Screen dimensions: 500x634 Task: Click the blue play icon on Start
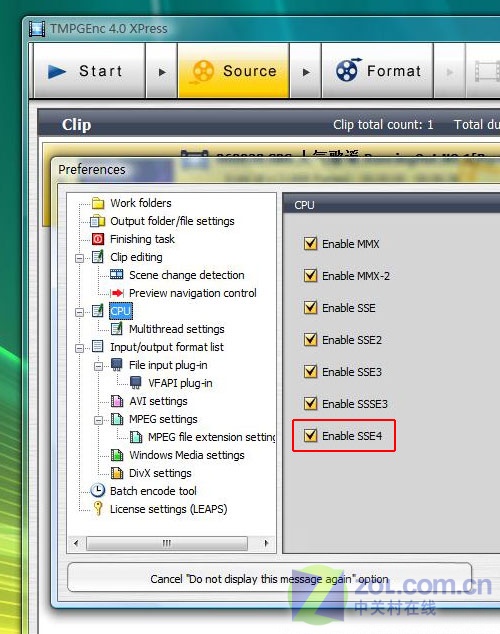click(x=57, y=72)
